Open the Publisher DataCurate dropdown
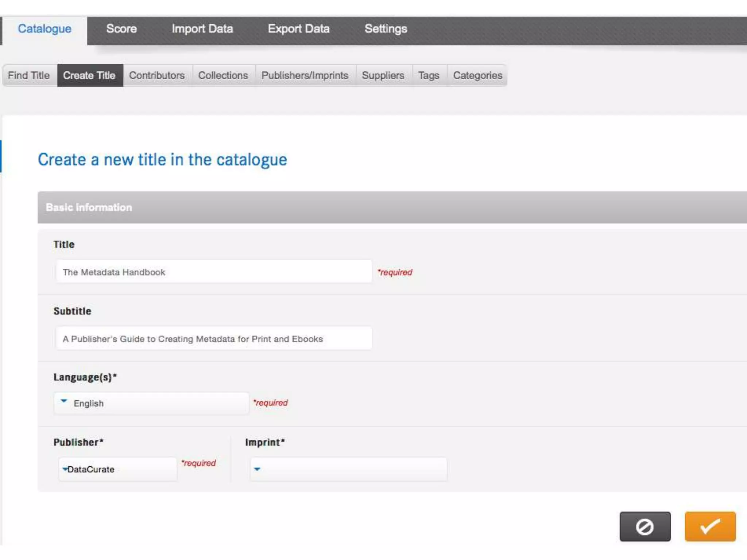The width and height of the screenshot is (747, 560). (x=117, y=469)
